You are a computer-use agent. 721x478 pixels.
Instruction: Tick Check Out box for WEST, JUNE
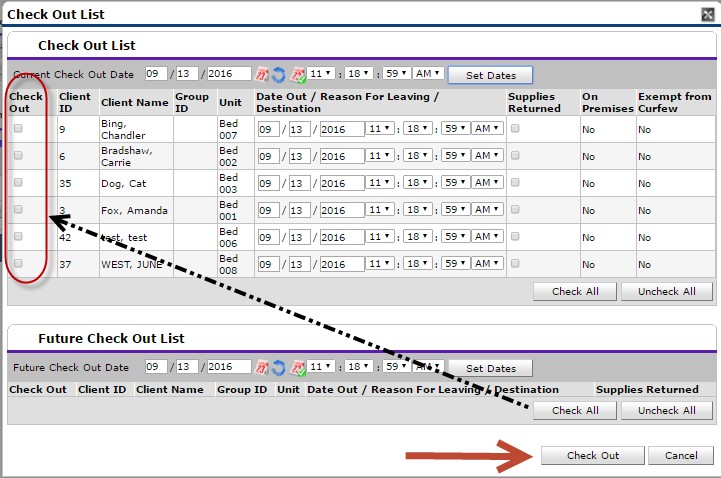click(18, 263)
